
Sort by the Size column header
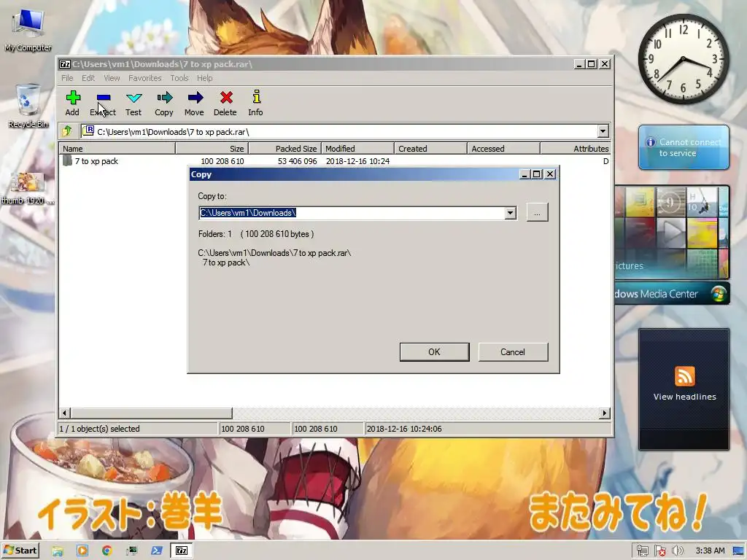pyautogui.click(x=212, y=149)
